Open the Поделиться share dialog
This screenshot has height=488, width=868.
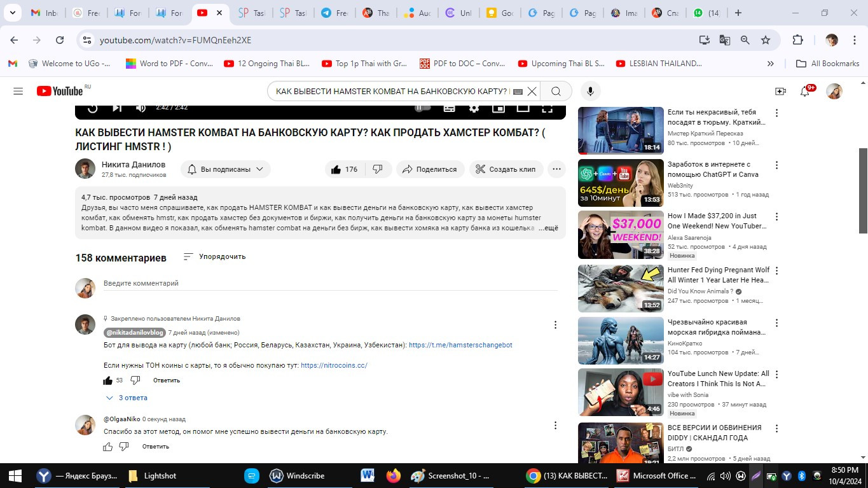click(x=430, y=169)
